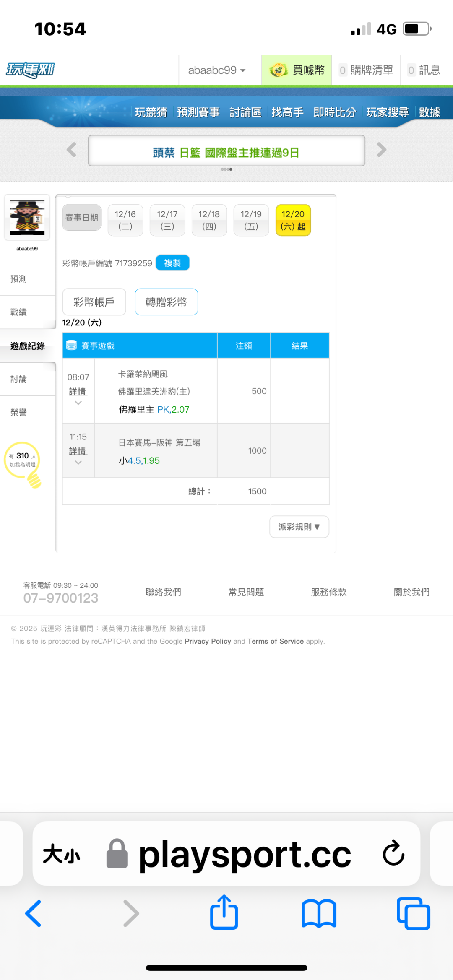The height and width of the screenshot is (980, 453).
Task: Open 討論 in the sidebar
Action: 28,379
